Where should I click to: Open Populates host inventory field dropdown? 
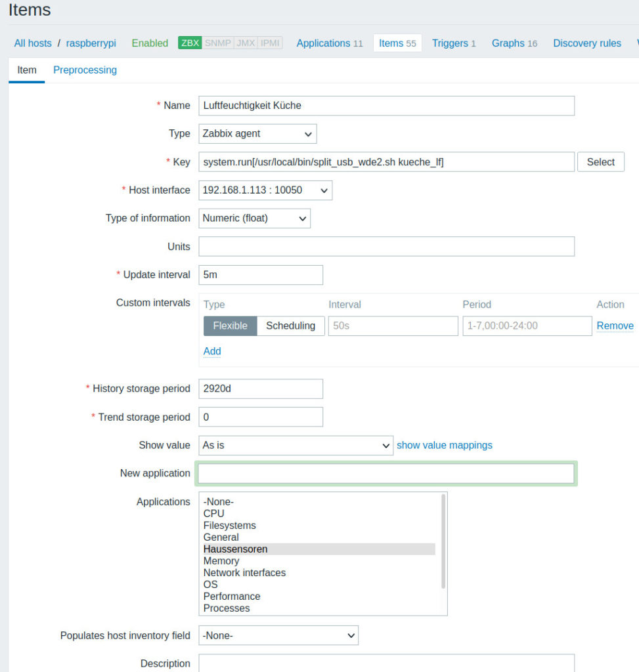[x=278, y=635]
